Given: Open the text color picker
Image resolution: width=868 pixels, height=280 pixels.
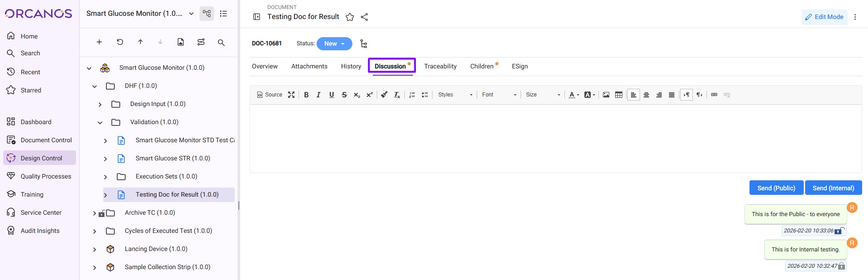Looking at the screenshot, I should (x=574, y=95).
